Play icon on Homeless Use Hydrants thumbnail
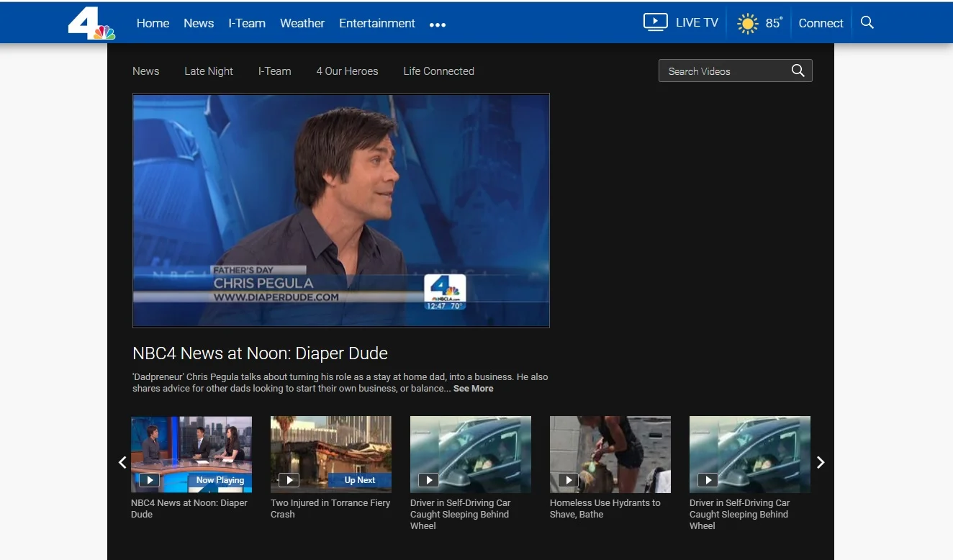 [x=568, y=480]
